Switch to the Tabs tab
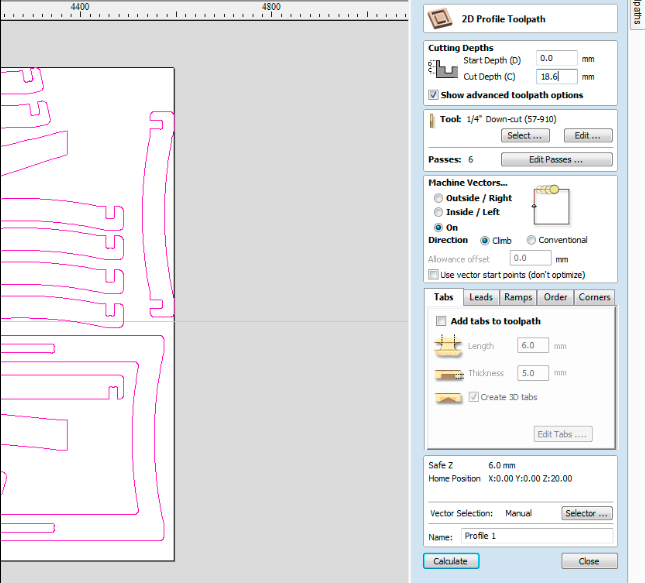This screenshot has width=645, height=583. [x=443, y=297]
